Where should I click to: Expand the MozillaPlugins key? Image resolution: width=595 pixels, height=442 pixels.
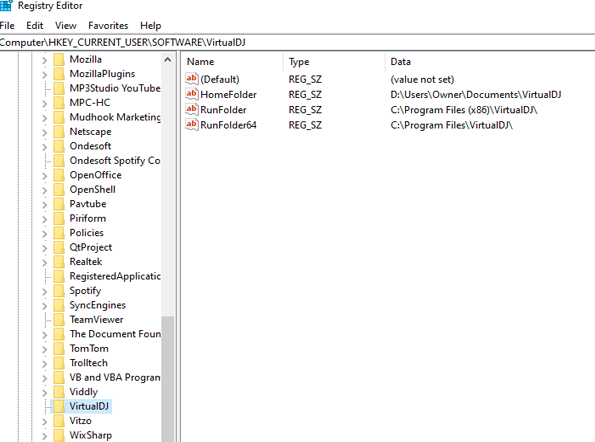44,74
